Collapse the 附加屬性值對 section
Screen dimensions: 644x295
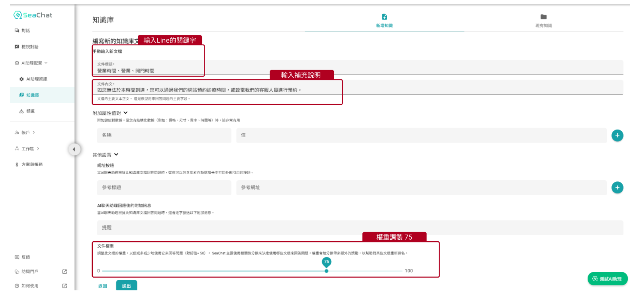[x=126, y=113]
